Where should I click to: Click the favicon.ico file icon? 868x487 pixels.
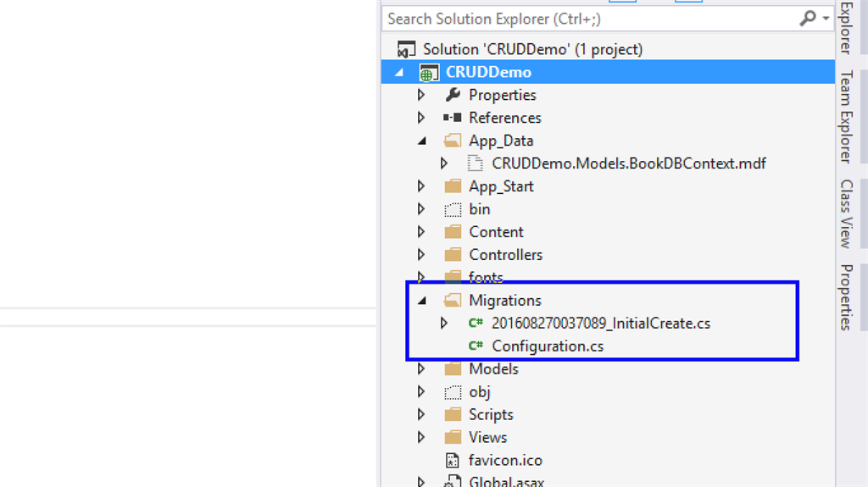pos(453,460)
